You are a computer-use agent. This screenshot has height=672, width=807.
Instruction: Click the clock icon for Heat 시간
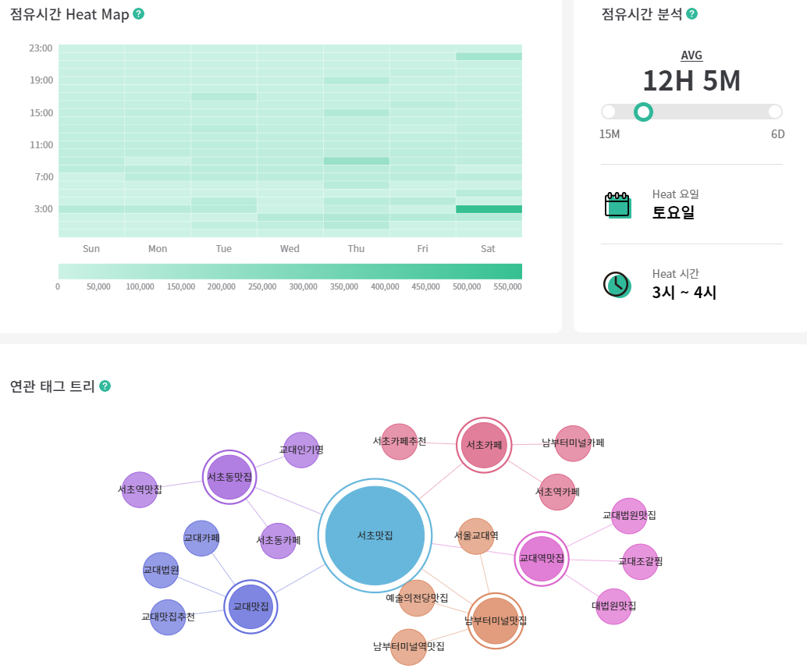(617, 285)
